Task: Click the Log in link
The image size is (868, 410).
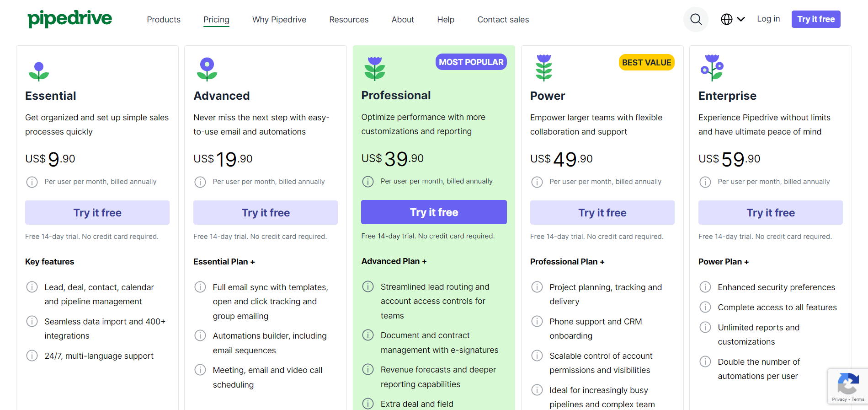Action: 768,19
